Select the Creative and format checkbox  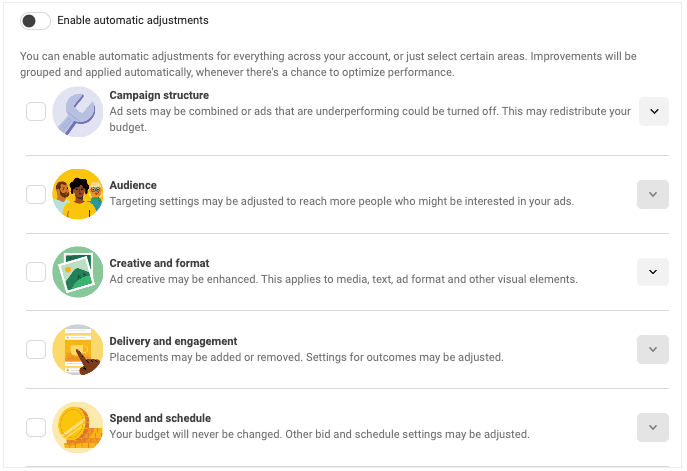point(36,272)
